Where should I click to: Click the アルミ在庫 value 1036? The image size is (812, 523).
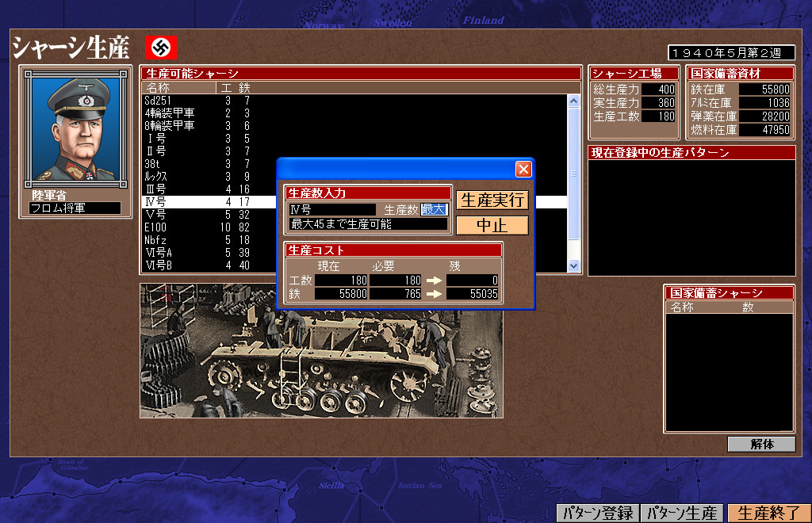coord(765,103)
